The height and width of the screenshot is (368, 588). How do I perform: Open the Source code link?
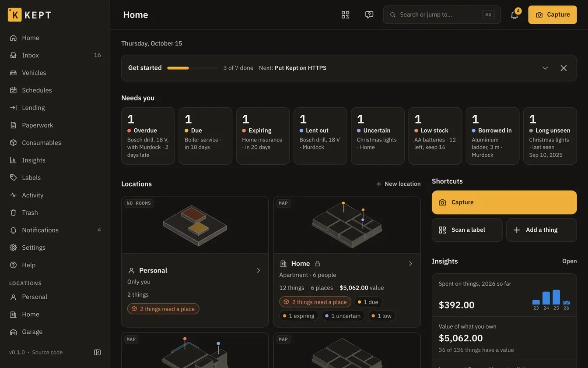pyautogui.click(x=47, y=352)
